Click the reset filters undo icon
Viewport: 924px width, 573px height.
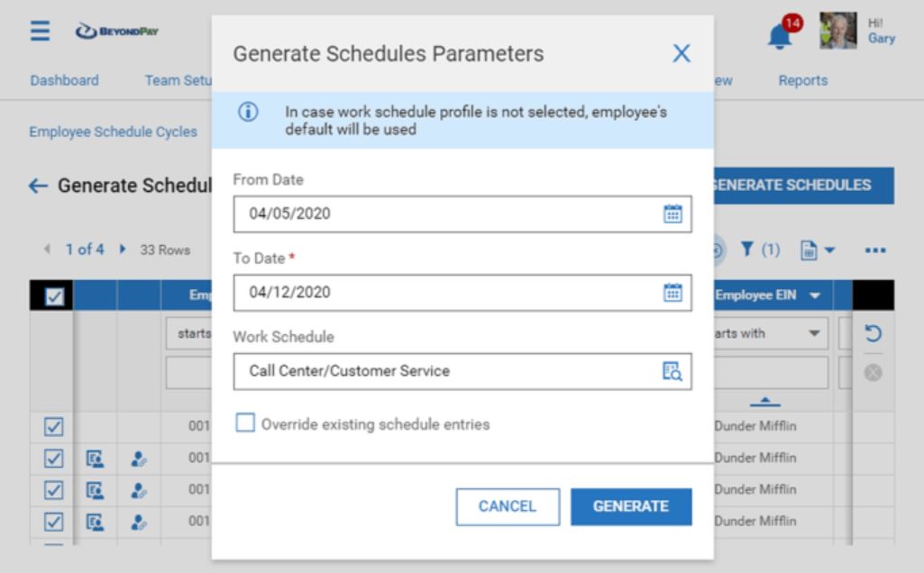pos(874,333)
